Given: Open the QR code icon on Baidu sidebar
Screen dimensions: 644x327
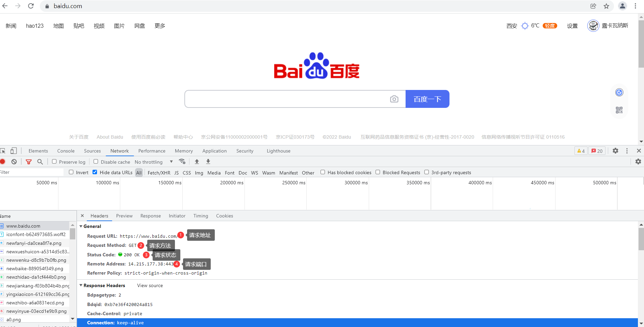Looking at the screenshot, I should 619,110.
